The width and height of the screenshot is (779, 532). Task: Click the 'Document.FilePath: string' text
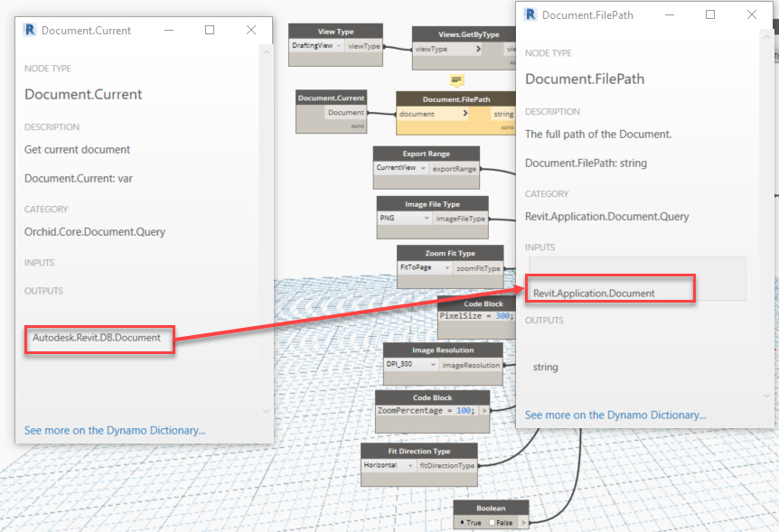[x=586, y=163]
